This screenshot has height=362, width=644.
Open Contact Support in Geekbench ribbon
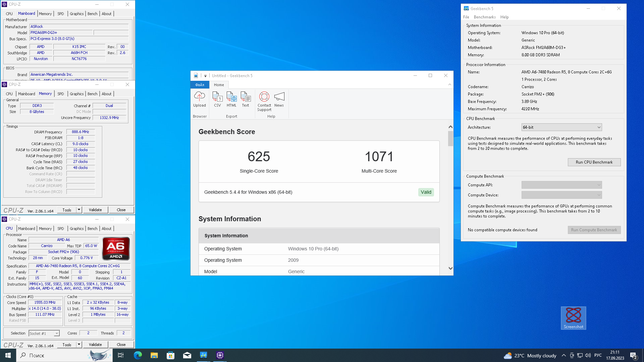(264, 101)
